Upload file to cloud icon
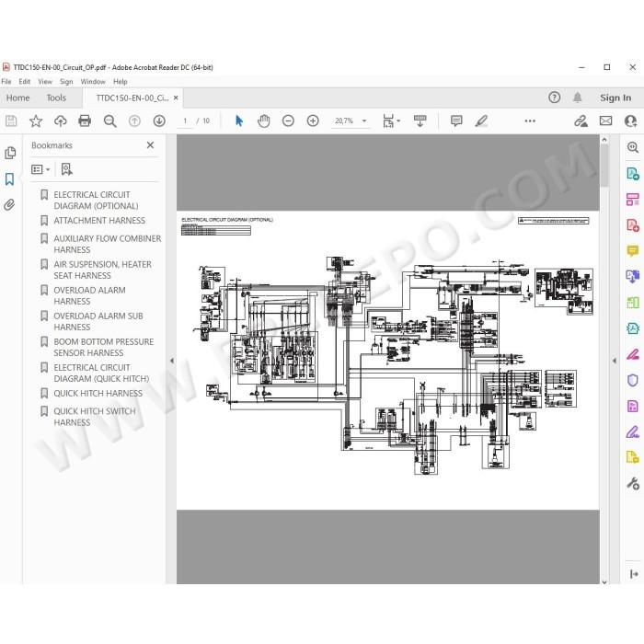 [x=61, y=121]
